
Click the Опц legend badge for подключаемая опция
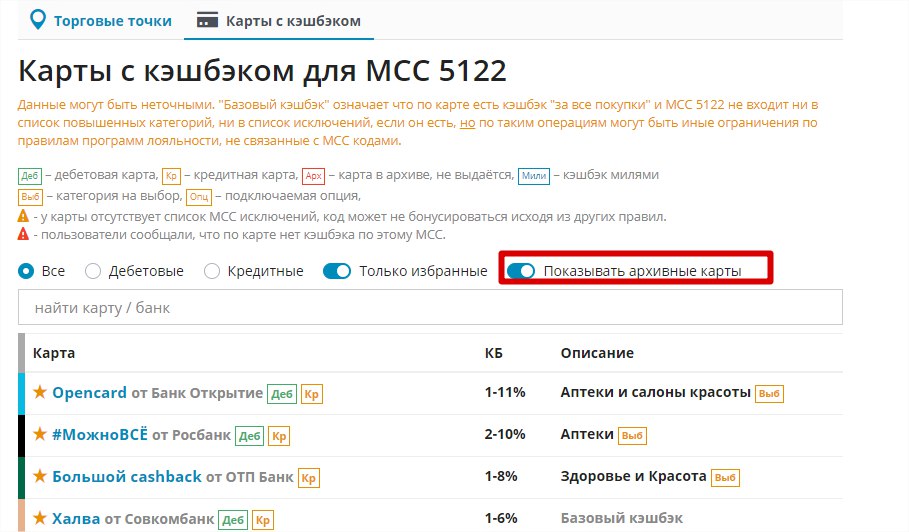tap(199, 196)
